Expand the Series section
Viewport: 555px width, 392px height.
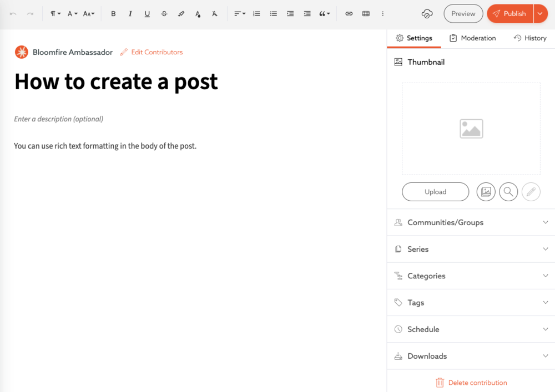pyautogui.click(x=471, y=249)
